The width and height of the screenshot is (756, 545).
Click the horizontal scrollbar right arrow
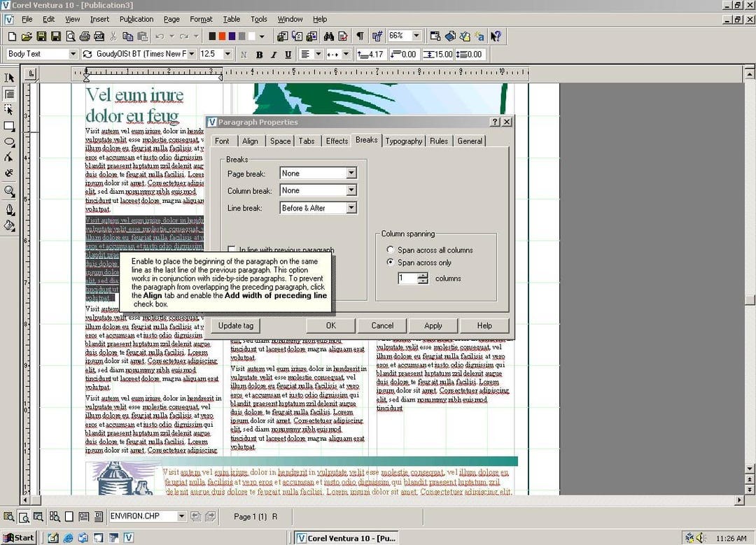point(740,501)
